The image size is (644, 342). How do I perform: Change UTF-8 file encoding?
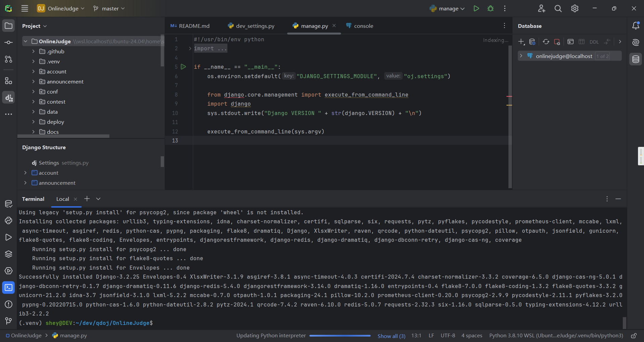coord(448,336)
